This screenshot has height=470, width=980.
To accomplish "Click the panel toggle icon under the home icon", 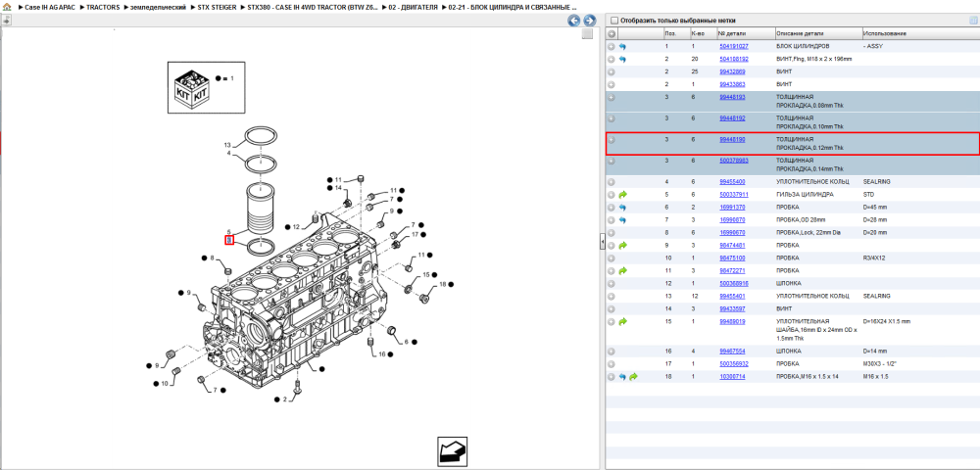I will point(6,20).
